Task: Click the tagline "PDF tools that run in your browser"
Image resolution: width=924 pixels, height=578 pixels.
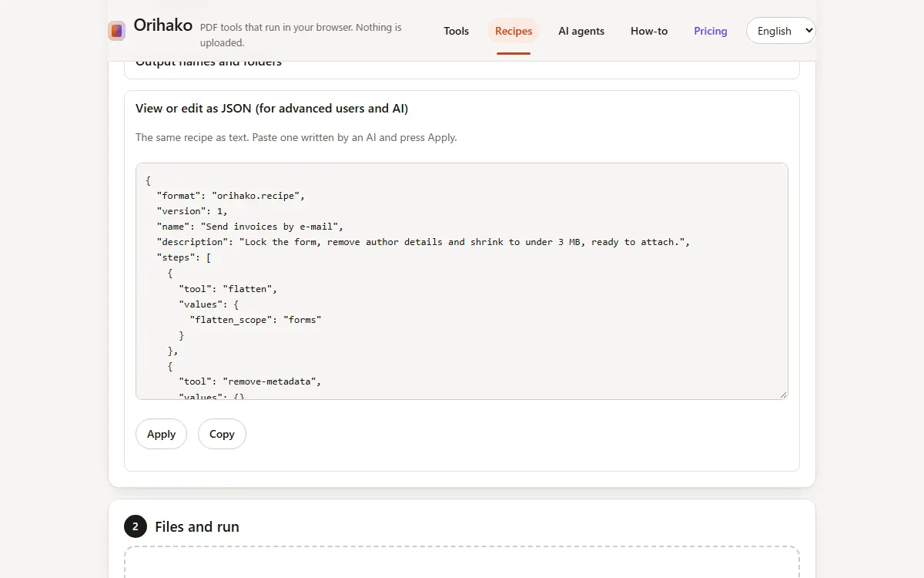Action: pyautogui.click(x=301, y=35)
